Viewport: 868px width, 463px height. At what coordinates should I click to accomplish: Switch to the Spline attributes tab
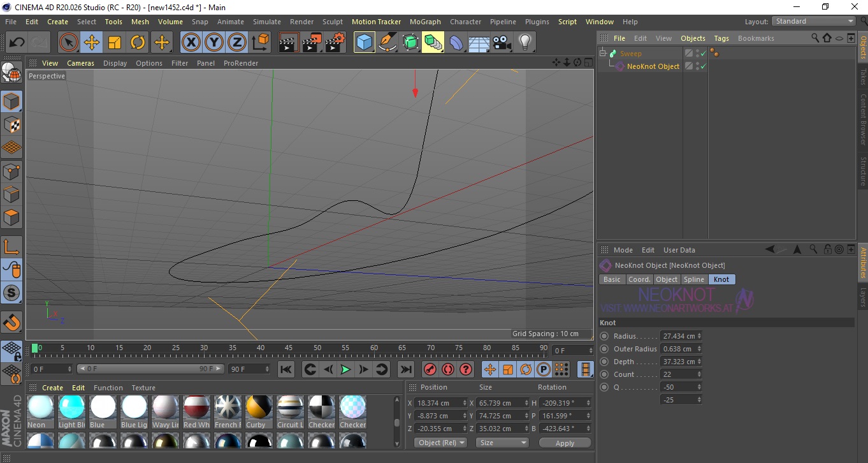click(x=693, y=279)
